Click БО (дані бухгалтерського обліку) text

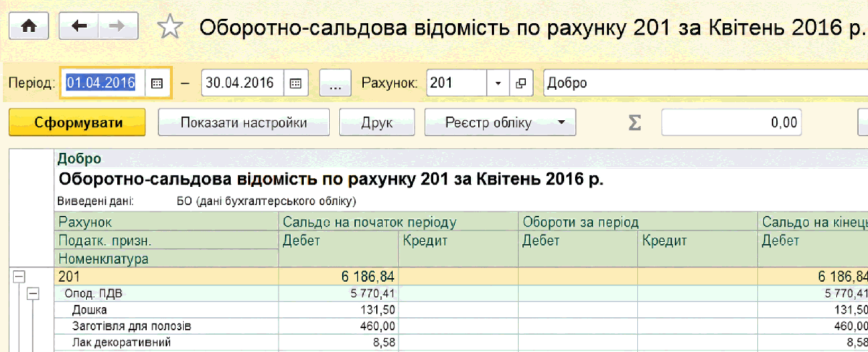pyautogui.click(x=266, y=201)
